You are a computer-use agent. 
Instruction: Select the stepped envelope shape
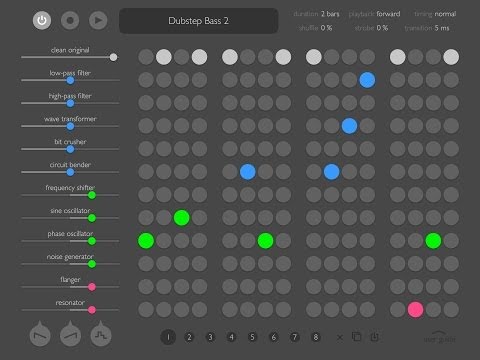(101, 335)
